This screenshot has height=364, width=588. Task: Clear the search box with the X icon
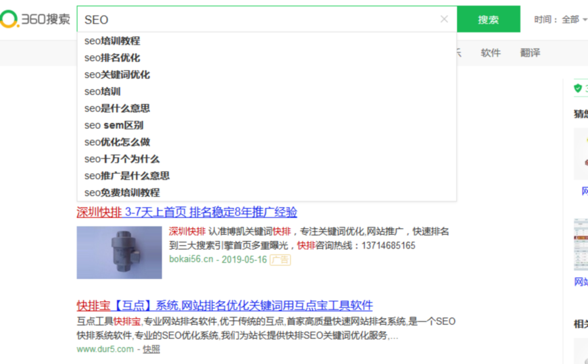tap(444, 19)
